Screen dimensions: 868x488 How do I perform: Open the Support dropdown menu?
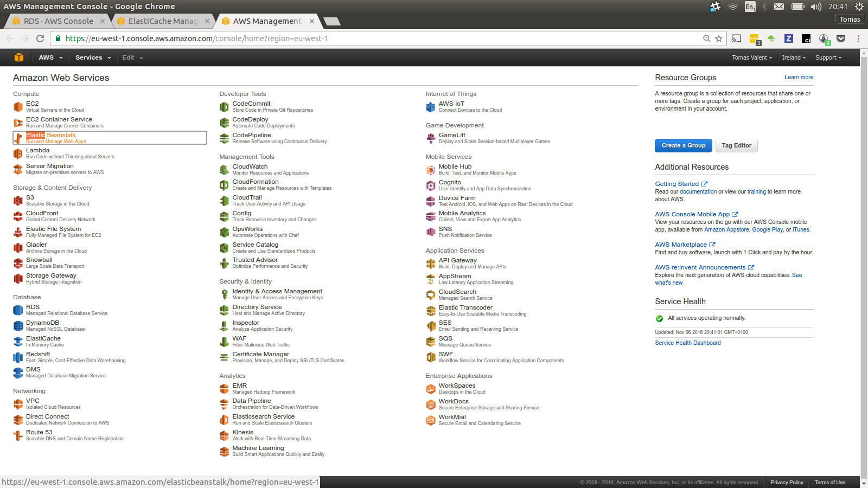(x=828, y=57)
